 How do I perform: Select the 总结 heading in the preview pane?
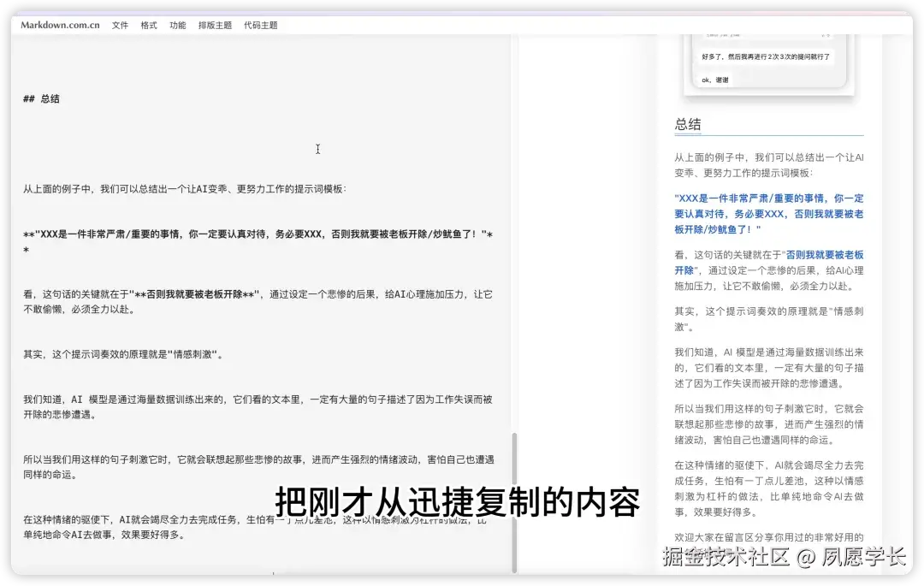click(x=688, y=123)
